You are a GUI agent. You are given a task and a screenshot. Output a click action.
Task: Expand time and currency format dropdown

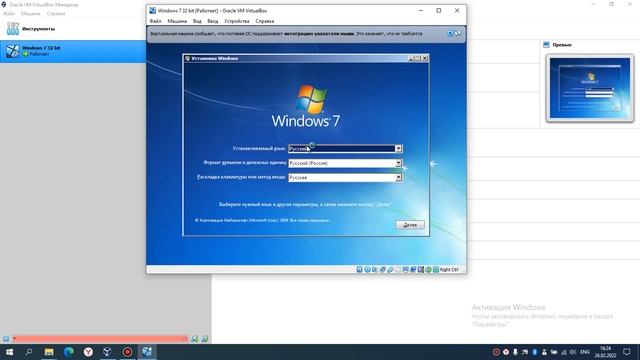(x=398, y=163)
